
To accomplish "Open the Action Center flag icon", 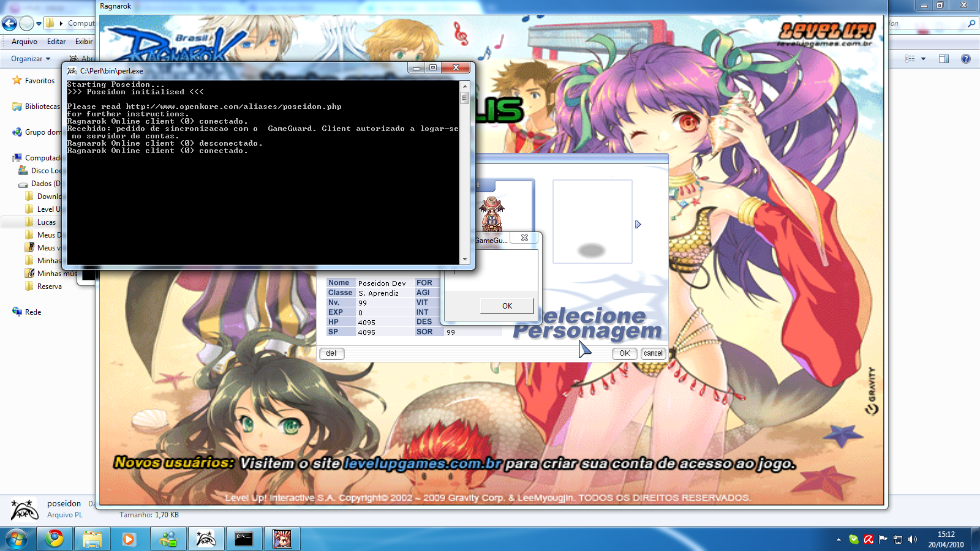I will coord(883,539).
